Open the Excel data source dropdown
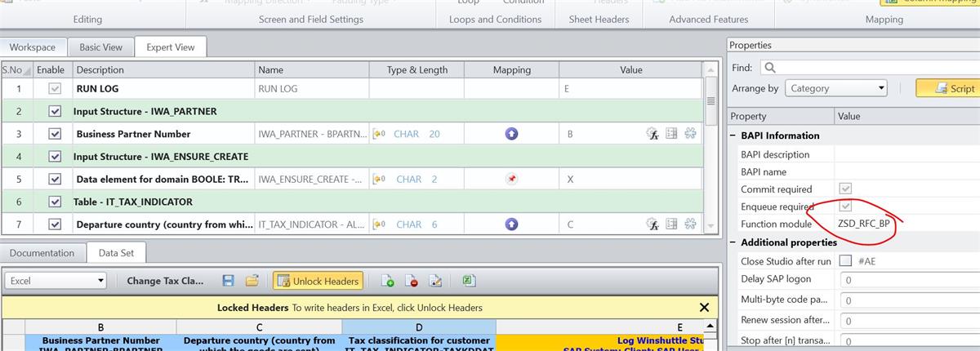 tap(100, 281)
